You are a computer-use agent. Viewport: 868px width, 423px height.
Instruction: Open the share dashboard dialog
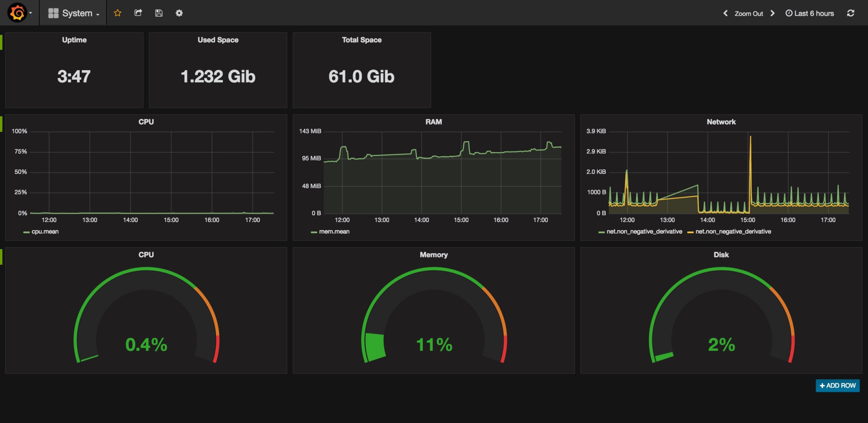(x=138, y=13)
